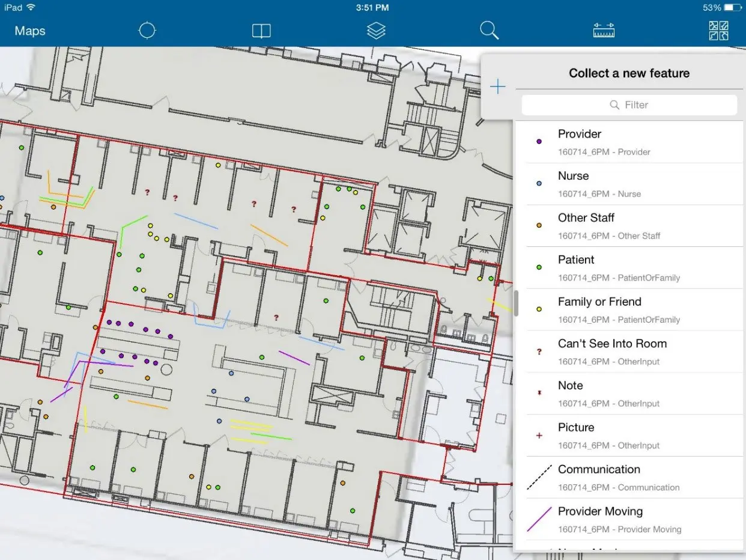
Task: Tap the 3:51 PM clock
Action: 372,8
